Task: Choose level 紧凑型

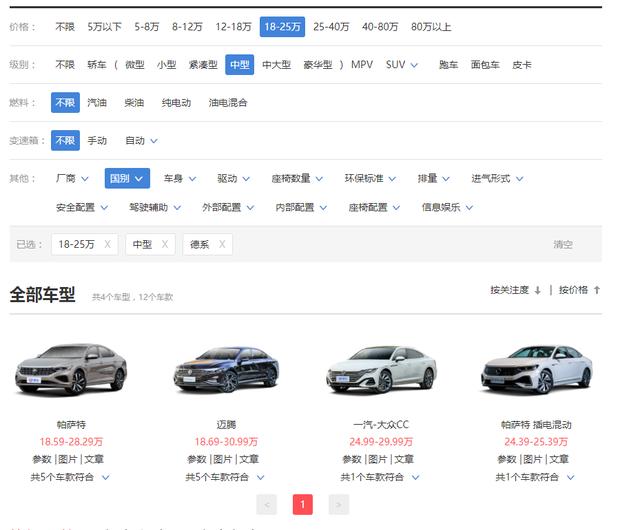Action: pos(203,65)
